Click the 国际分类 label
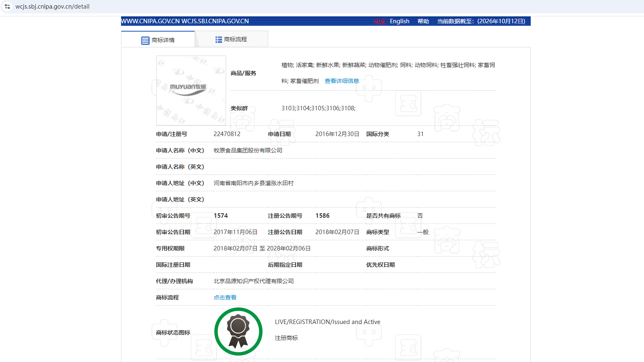 [x=378, y=134]
